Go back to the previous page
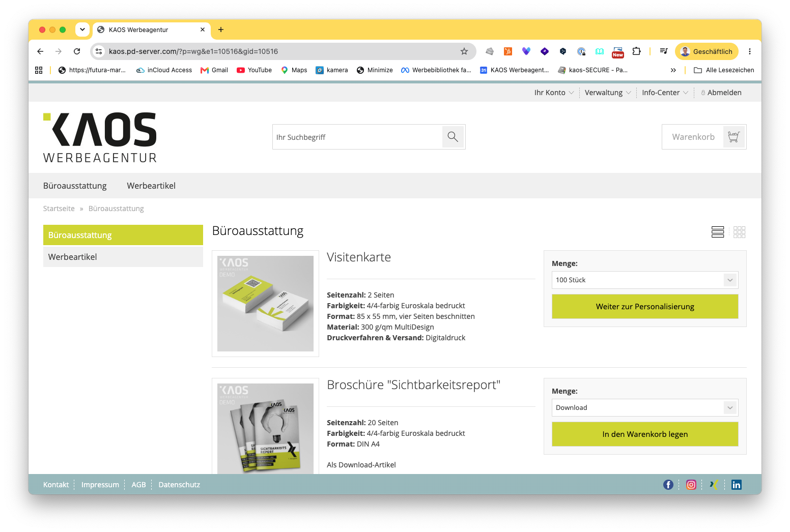The width and height of the screenshot is (790, 532). [x=40, y=51]
